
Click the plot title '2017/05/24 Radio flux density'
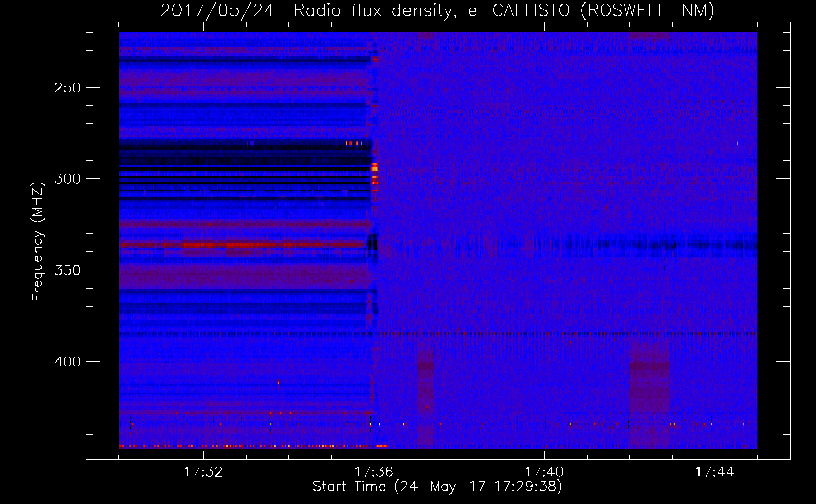point(437,10)
